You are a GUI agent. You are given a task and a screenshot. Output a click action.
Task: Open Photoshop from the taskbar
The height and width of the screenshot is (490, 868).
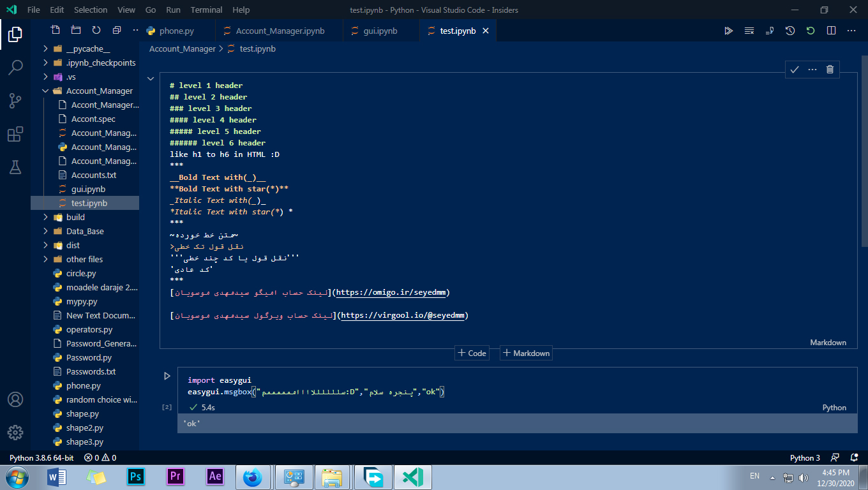tap(136, 477)
